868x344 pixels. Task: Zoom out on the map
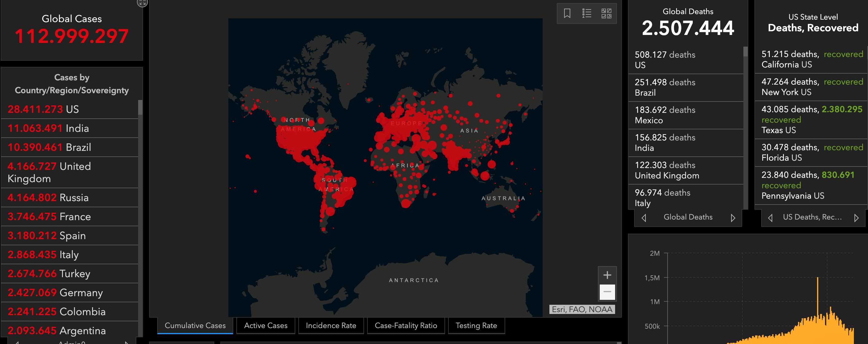[x=607, y=292]
